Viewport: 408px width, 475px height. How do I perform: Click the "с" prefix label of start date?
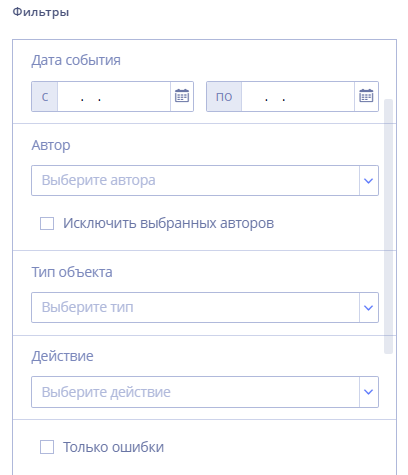[x=45, y=96]
